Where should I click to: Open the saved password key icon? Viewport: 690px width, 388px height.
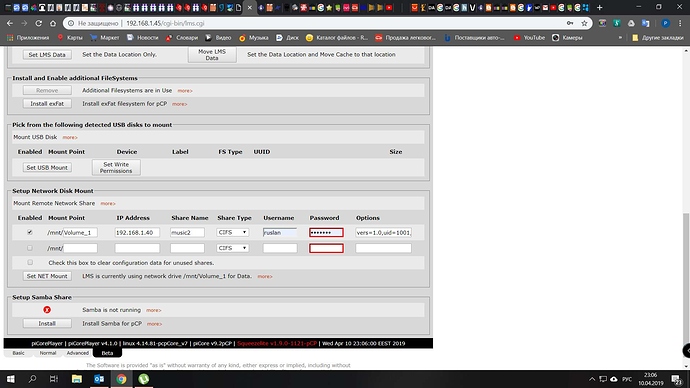[570, 23]
